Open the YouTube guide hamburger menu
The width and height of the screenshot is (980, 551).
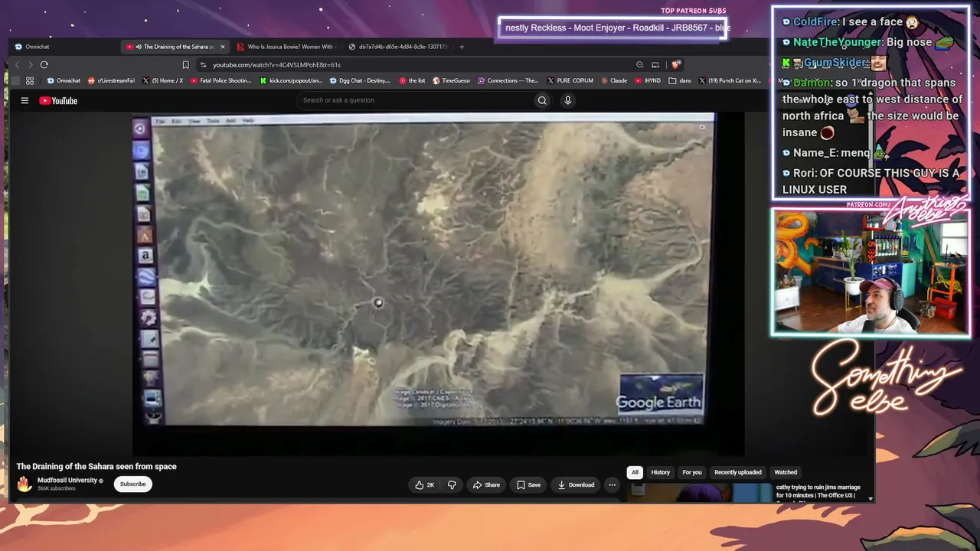pyautogui.click(x=24, y=100)
